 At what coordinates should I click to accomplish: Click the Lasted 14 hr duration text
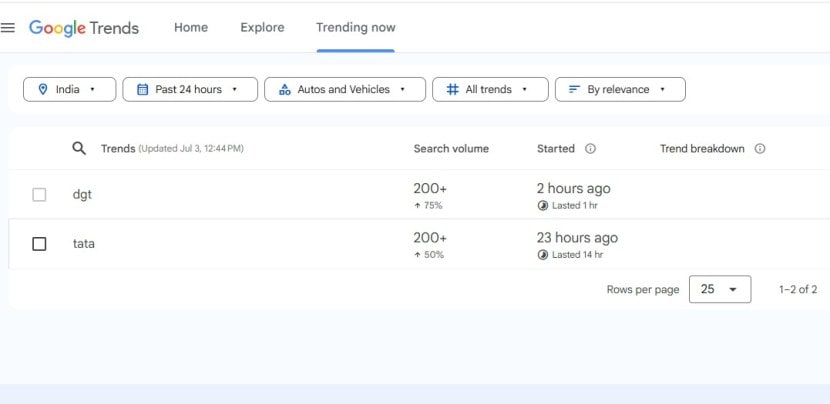577,255
